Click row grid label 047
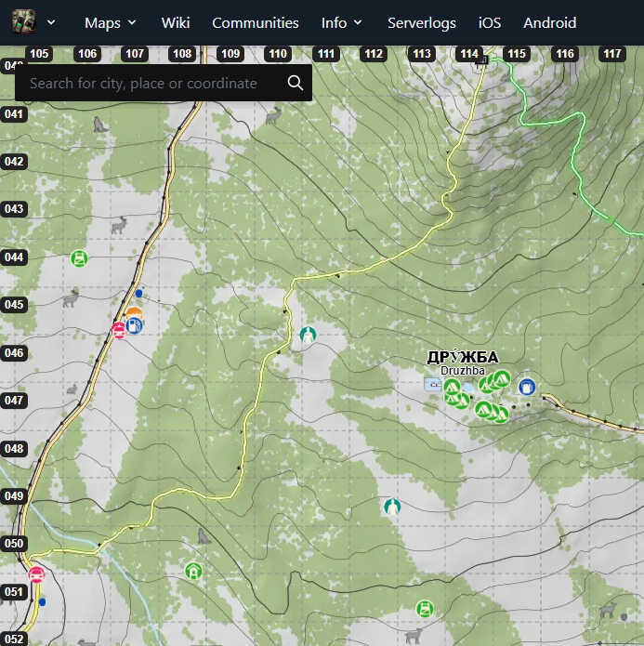This screenshot has height=646, width=644. click(x=14, y=400)
